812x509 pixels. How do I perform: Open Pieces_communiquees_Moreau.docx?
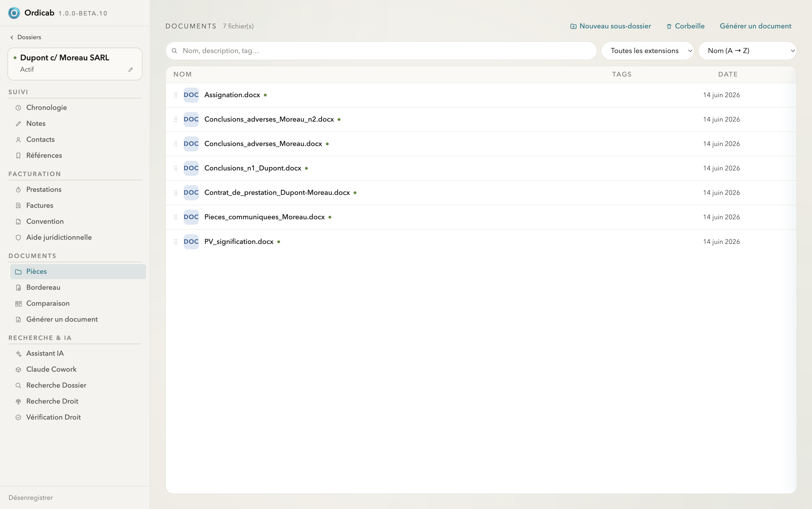[x=264, y=217]
